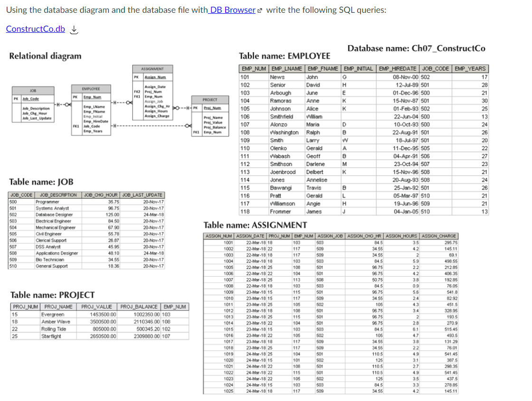The height and width of the screenshot is (401, 532).
Task: Click project name 'Evergreen'
Action: (53, 315)
